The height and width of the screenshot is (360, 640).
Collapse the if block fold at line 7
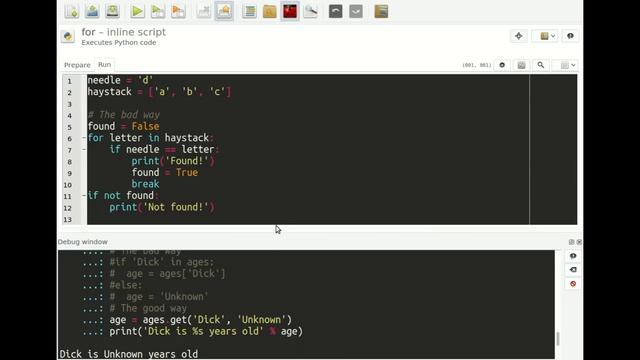(x=84, y=149)
